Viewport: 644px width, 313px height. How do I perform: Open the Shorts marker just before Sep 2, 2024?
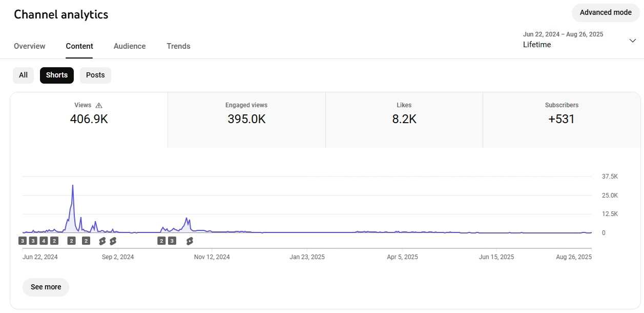[113, 241]
